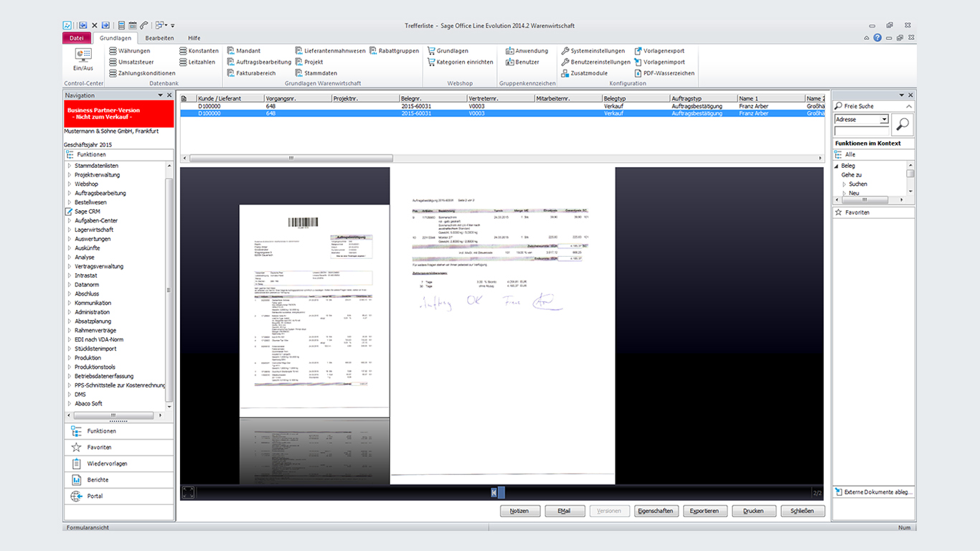Collapse the Beleg node in context functions
This screenshot has width=980, height=551.
[837, 166]
